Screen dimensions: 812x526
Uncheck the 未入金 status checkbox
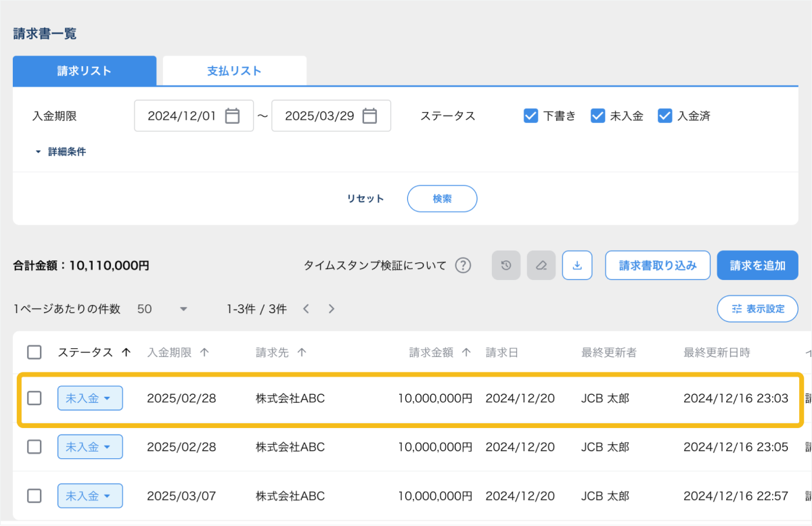597,116
